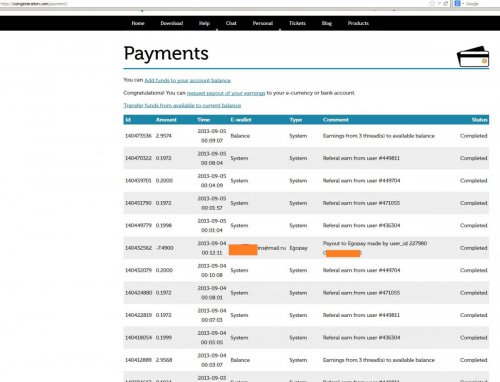Screen dimensions: 500x382
Task: Click the amount -7.4900 in payout row
Action: point(165,248)
